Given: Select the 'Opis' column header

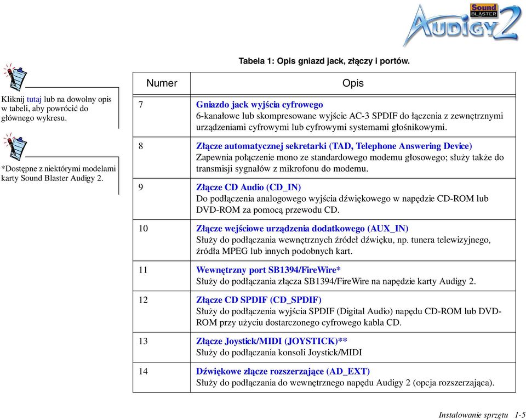Looking at the screenshot, I should coord(353,83).
